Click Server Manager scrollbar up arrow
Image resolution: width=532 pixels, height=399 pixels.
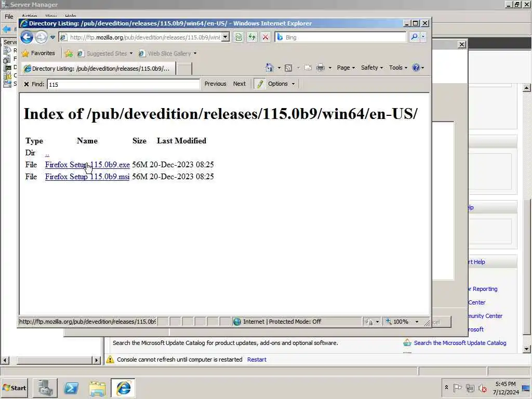(x=526, y=88)
